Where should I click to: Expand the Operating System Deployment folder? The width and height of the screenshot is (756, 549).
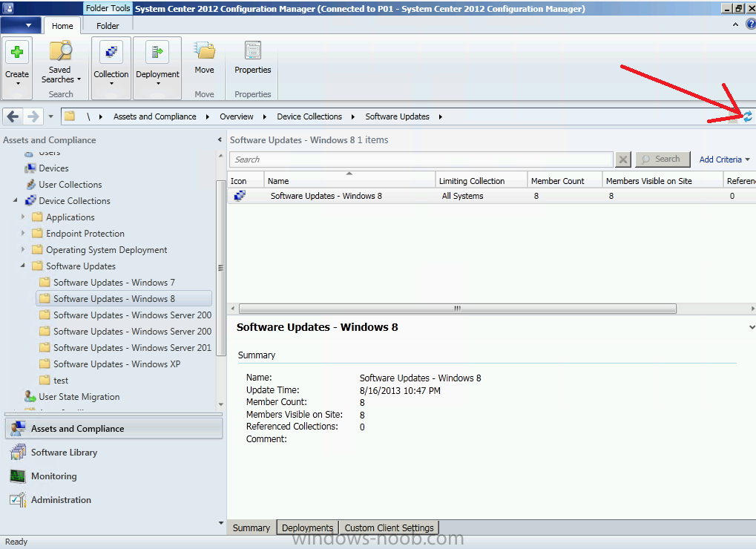coord(23,250)
